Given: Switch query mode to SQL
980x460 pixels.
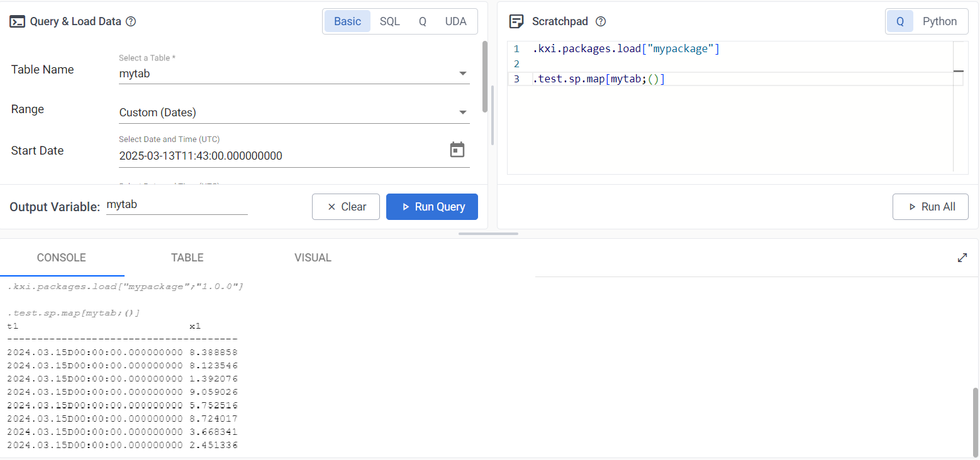Looking at the screenshot, I should [389, 21].
